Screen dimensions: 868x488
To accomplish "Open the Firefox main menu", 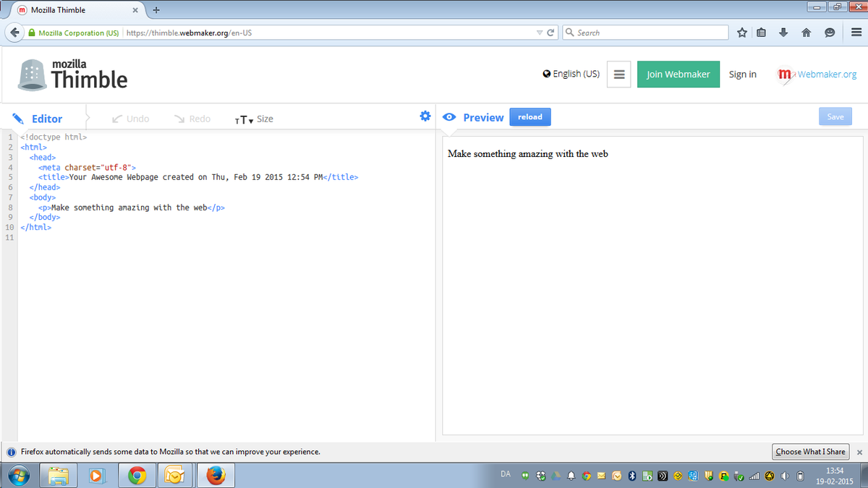I will coord(856,33).
